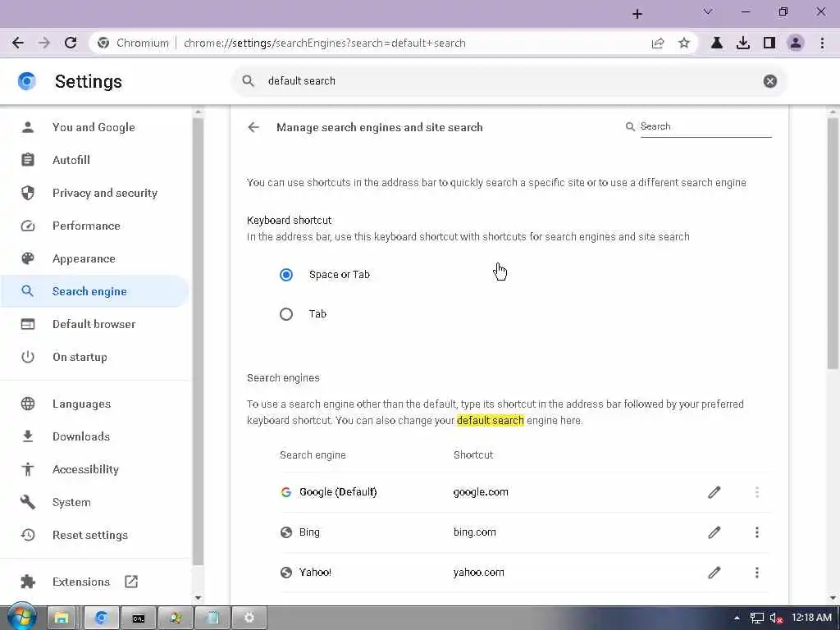Click the main page vertical scrollbar
This screenshot has width=840, height=630.
pos(832,244)
